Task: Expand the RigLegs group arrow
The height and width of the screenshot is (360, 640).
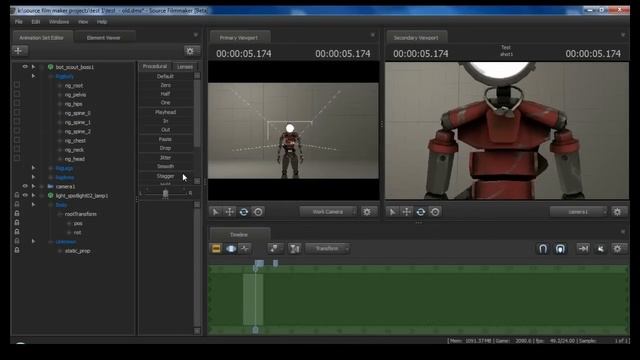Action: coord(33,168)
